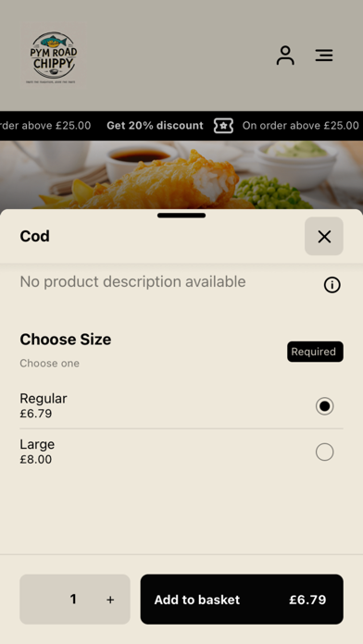This screenshot has height=644, width=363.
Task: Click the Add to basket button
Action: [242, 600]
